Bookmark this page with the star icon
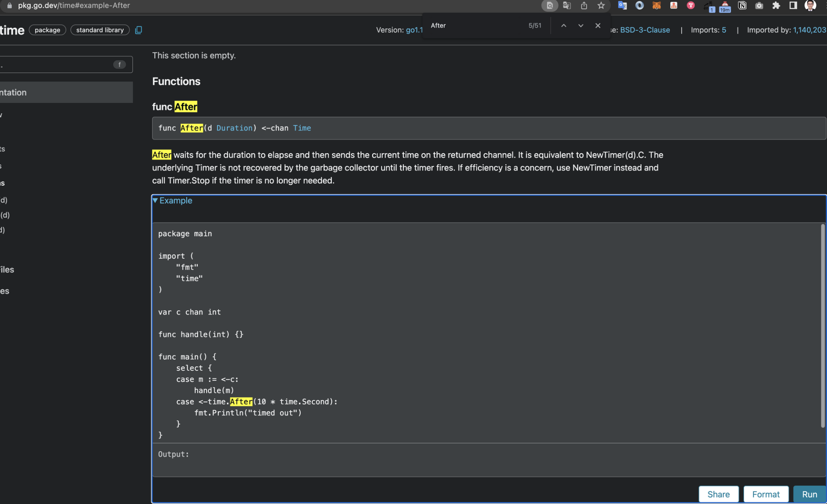 pos(601,6)
